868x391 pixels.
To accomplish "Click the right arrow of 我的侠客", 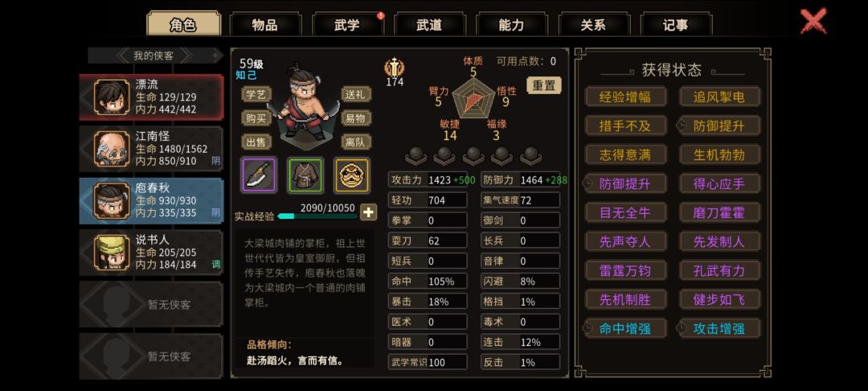I will (186, 56).
